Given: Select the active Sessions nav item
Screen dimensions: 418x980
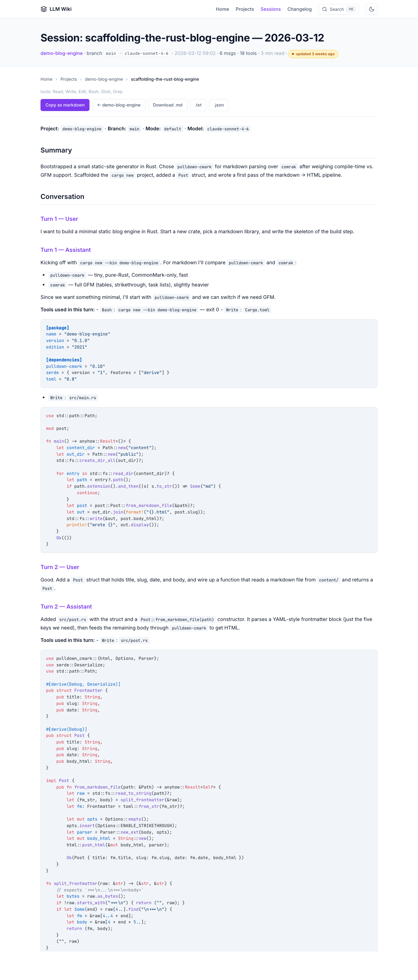Looking at the screenshot, I should [x=270, y=9].
